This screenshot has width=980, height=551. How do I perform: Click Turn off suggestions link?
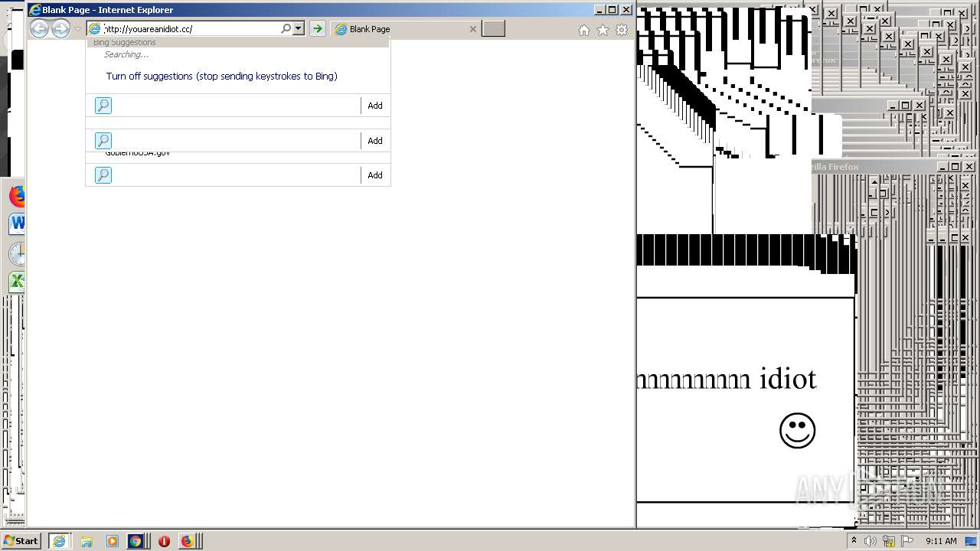pos(222,76)
